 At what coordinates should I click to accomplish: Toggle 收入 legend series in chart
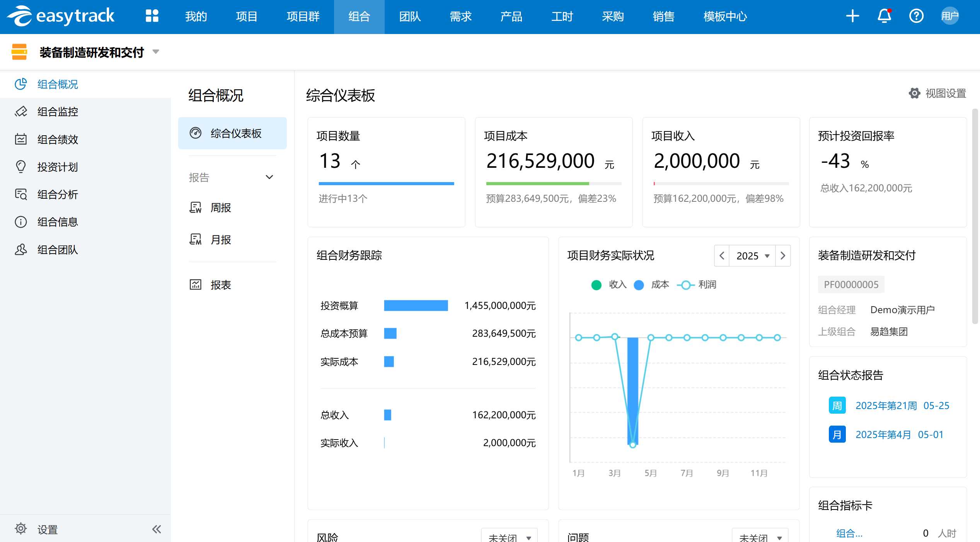pyautogui.click(x=597, y=285)
